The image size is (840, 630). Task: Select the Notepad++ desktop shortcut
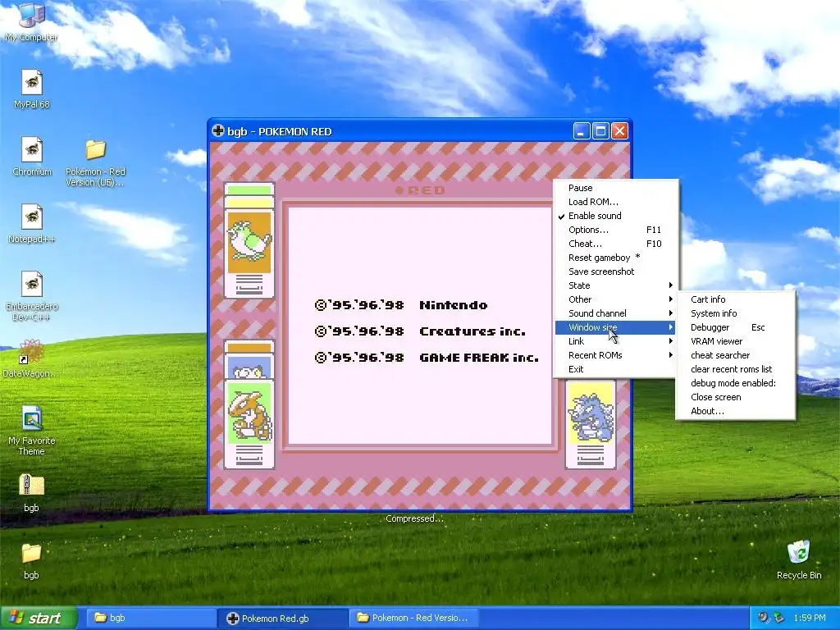32,223
